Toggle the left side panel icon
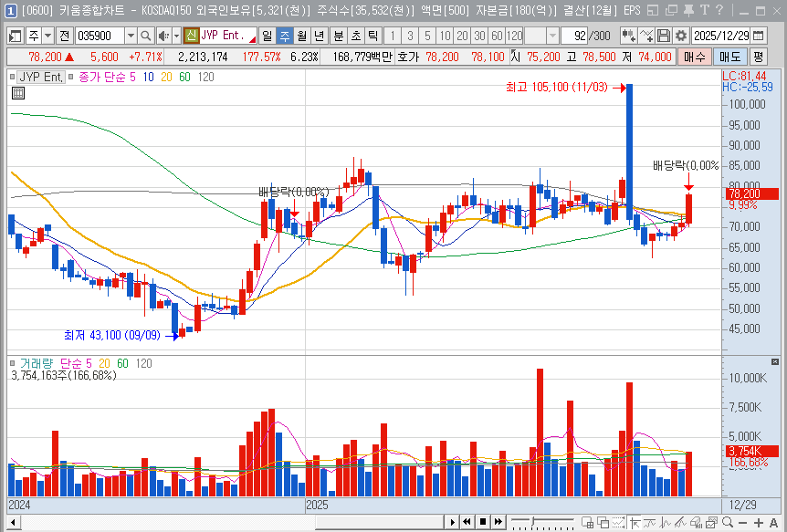This screenshot has width=787, height=532. tap(16, 36)
